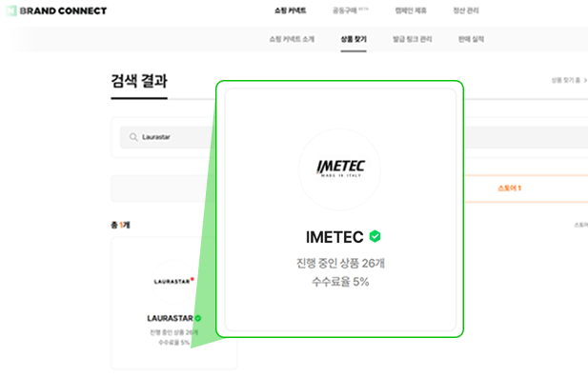Click the magnifier search icon
Screen dimensions: 588x378
133,137
